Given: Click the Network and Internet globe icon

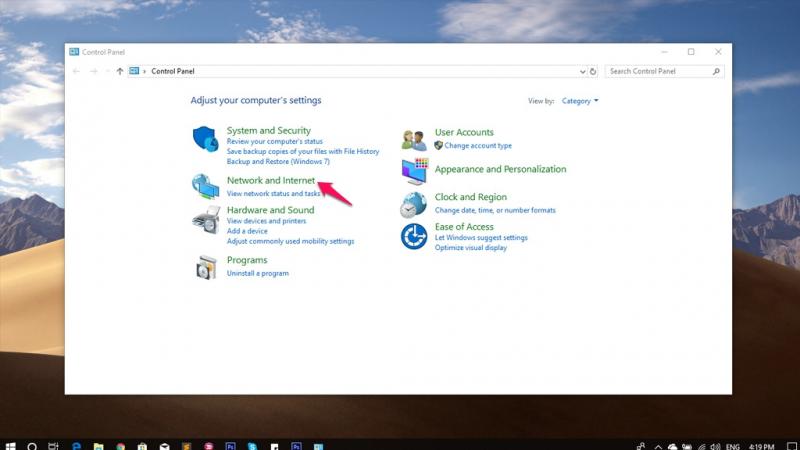Looking at the screenshot, I should [x=205, y=186].
